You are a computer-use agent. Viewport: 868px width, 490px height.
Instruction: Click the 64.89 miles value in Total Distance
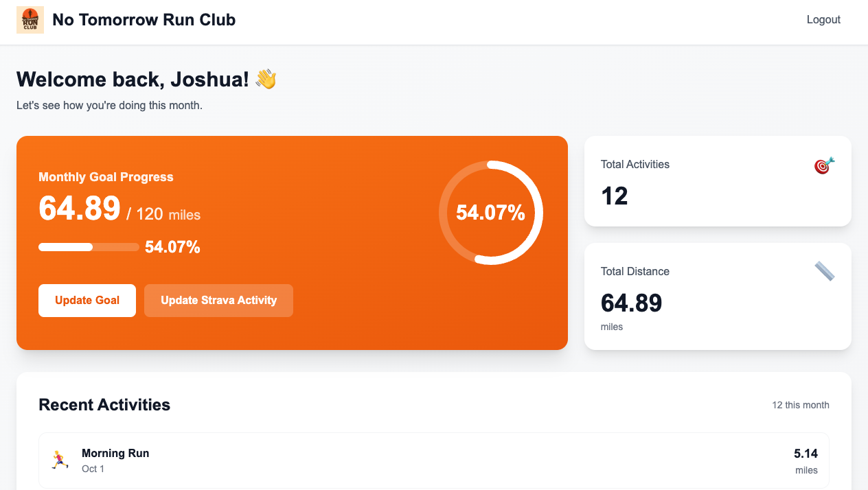631,303
